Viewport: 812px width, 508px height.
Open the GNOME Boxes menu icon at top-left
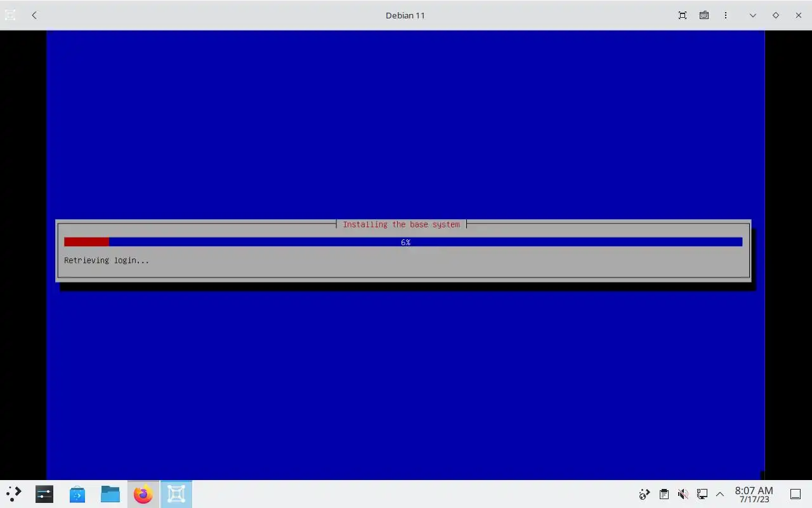click(x=10, y=15)
